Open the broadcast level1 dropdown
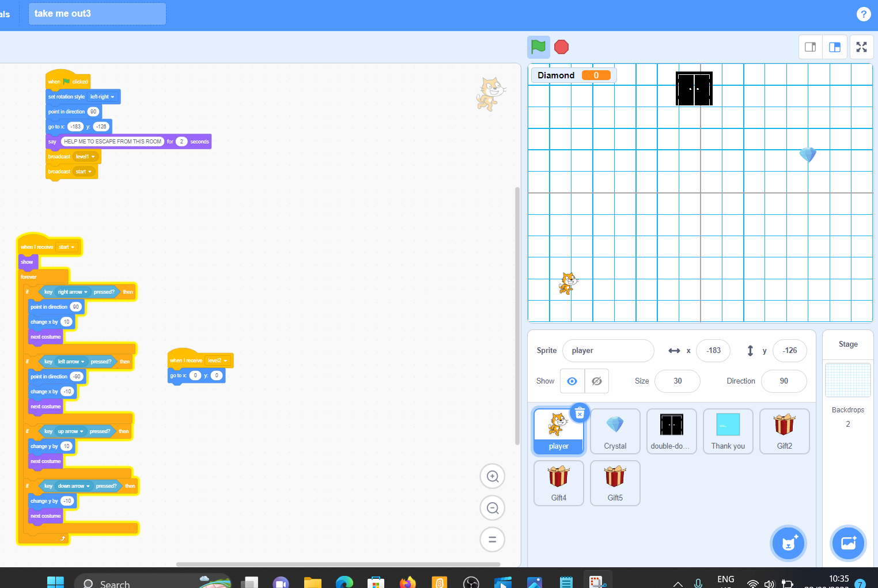The width and height of the screenshot is (878, 588). click(x=86, y=156)
